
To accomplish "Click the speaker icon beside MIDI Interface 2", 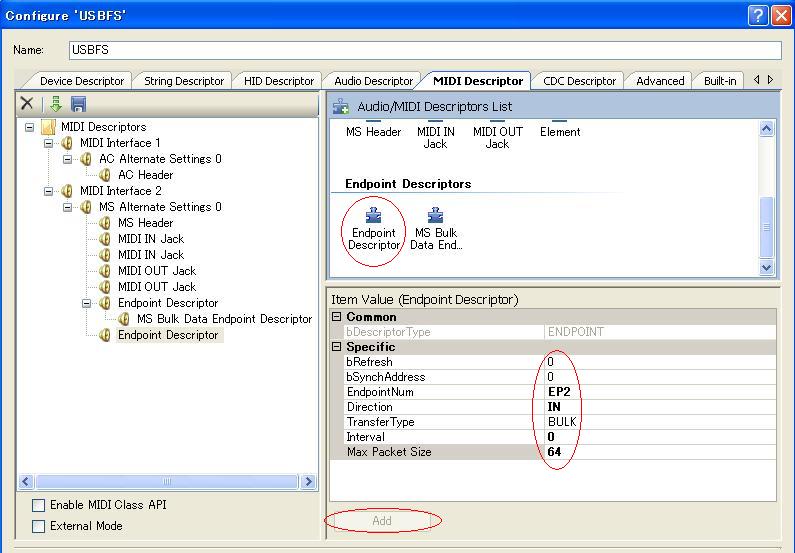I will click(x=67, y=191).
